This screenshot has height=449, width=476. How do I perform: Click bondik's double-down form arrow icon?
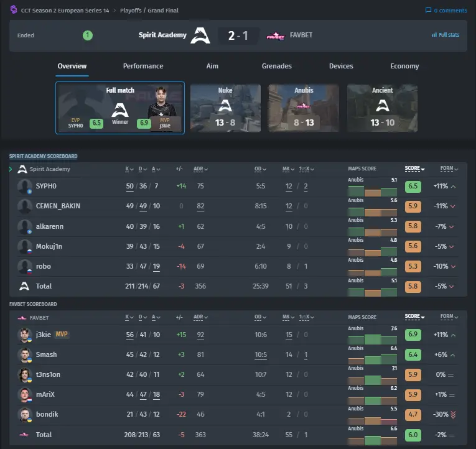pyautogui.click(x=453, y=415)
